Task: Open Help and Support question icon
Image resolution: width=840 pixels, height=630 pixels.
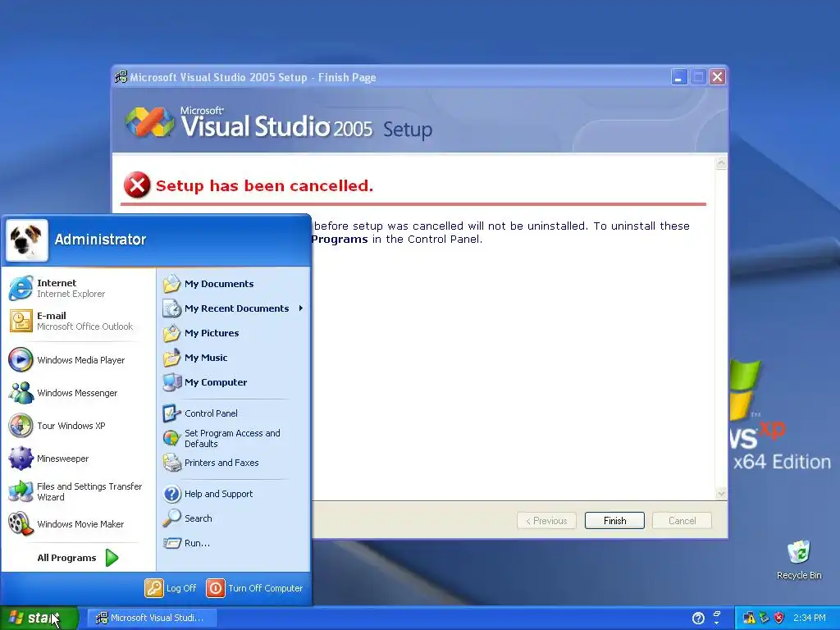Action: coord(172,494)
